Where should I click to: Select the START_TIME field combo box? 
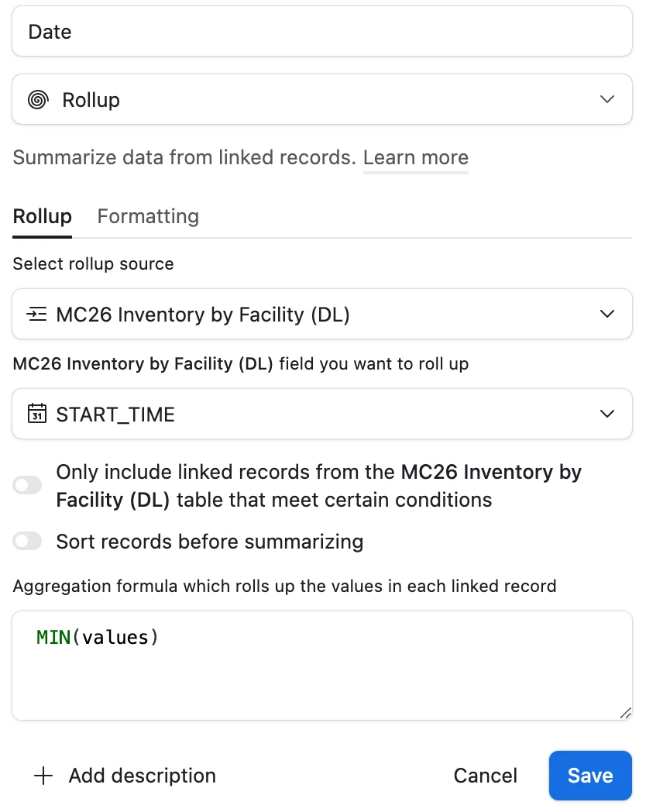[322, 414]
